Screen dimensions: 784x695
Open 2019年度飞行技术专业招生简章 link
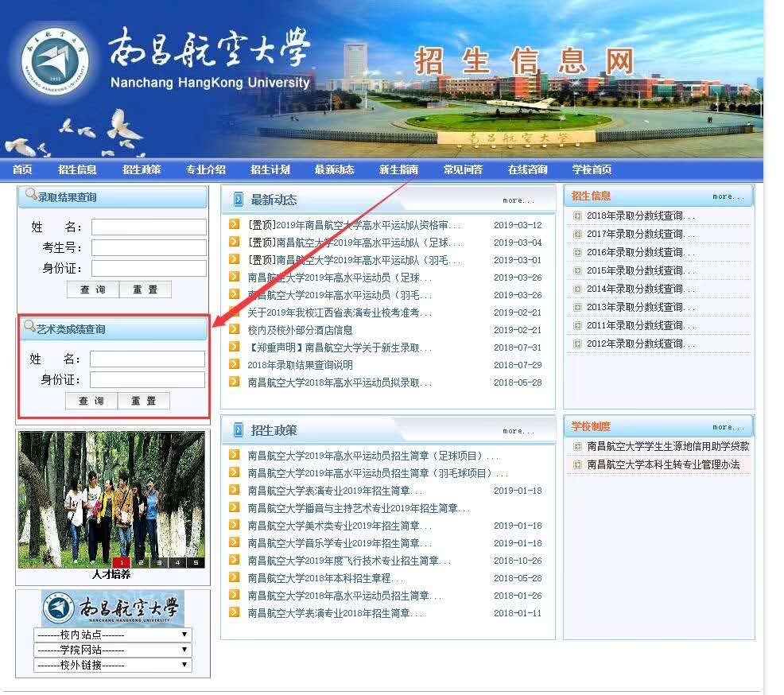click(349, 561)
